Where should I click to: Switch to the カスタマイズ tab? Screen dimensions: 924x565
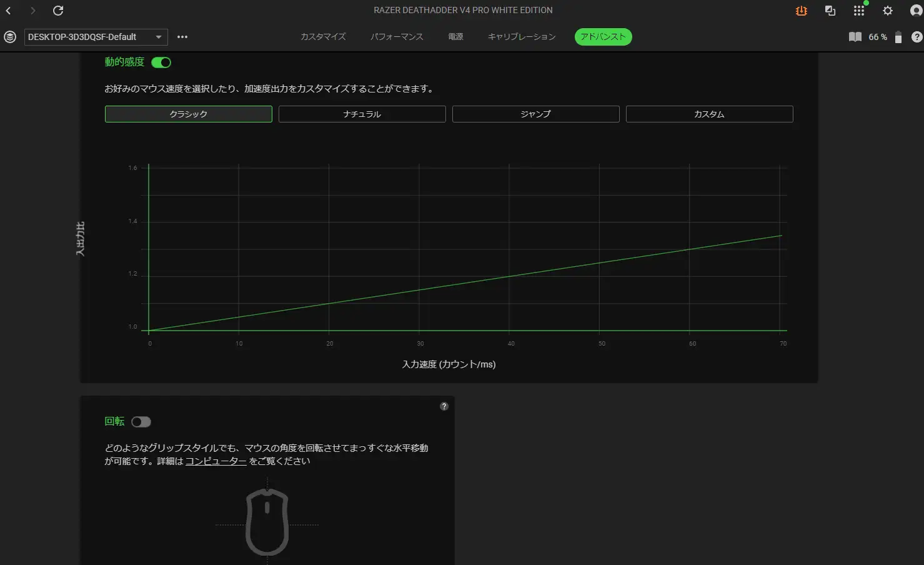(323, 37)
